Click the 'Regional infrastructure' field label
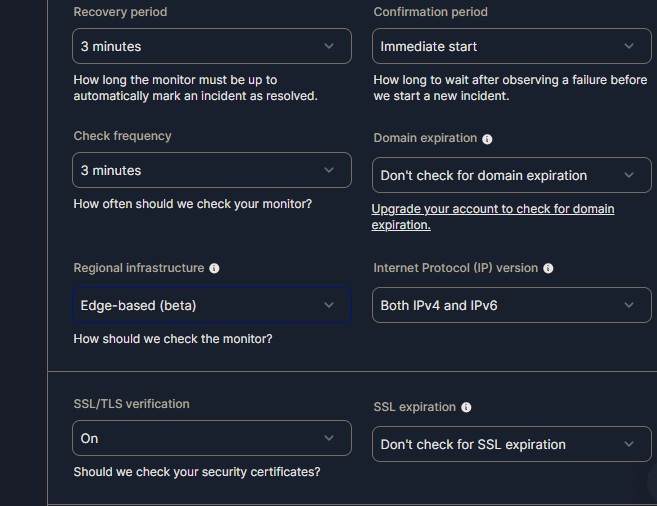 coord(138,268)
